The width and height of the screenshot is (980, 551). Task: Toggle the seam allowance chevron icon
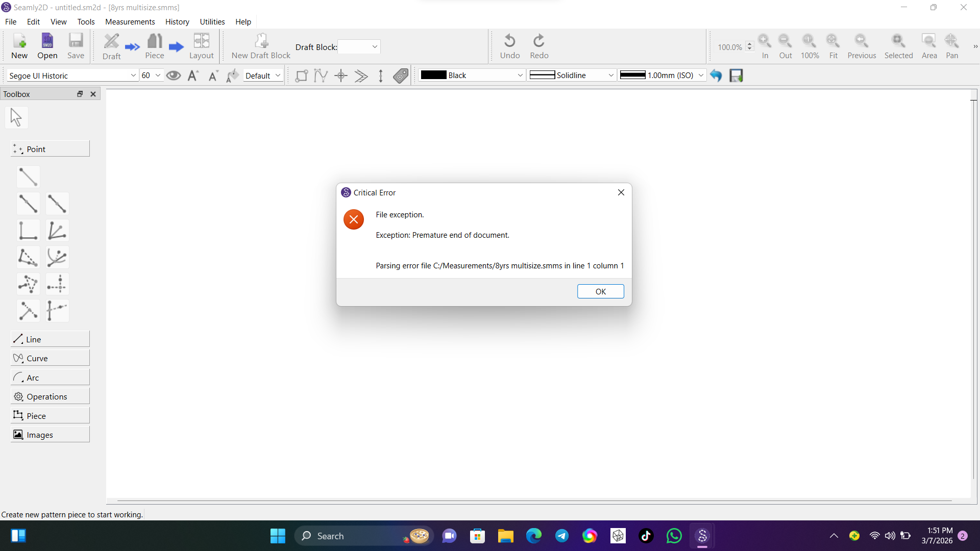click(361, 76)
